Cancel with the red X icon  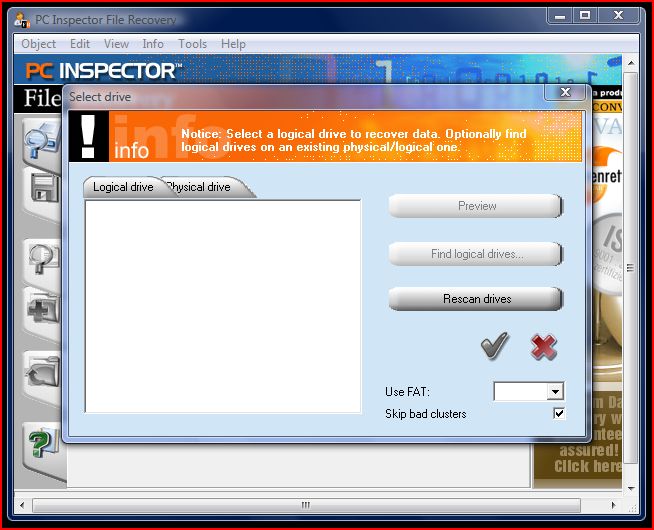tap(543, 347)
